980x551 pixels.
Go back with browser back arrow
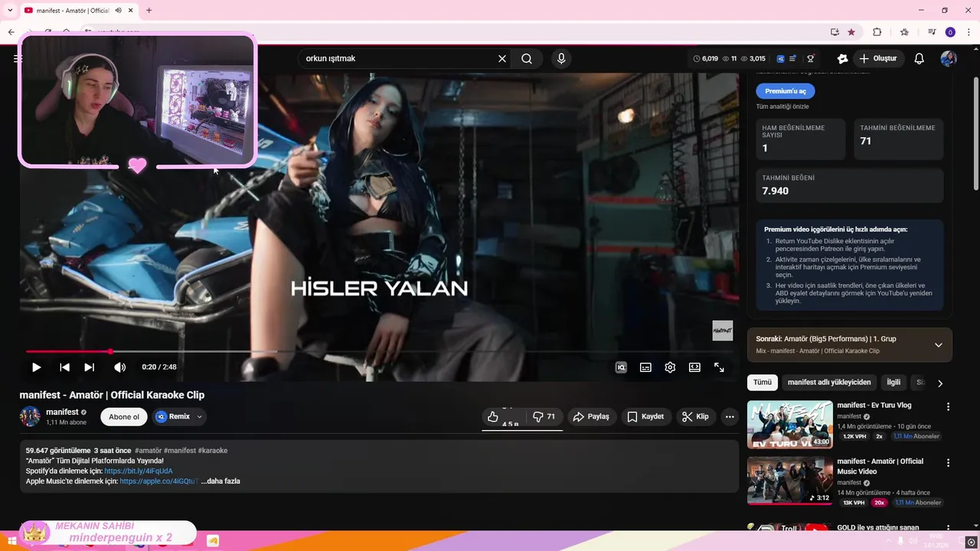(11, 32)
